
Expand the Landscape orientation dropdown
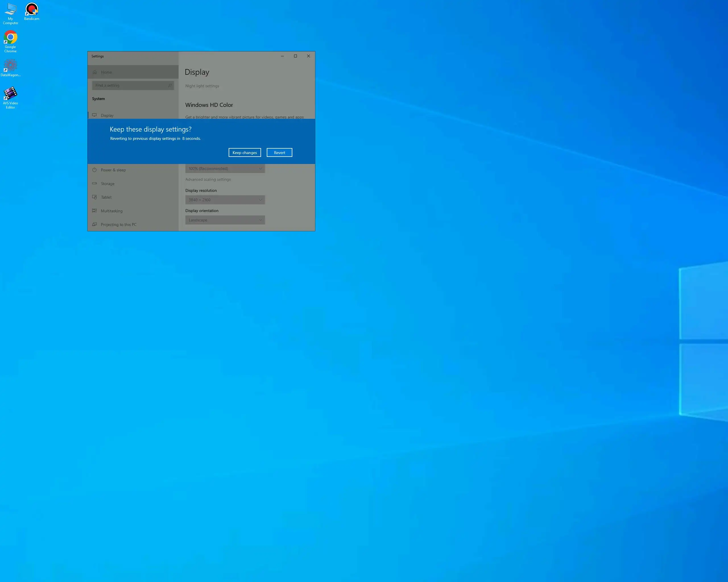pos(225,220)
